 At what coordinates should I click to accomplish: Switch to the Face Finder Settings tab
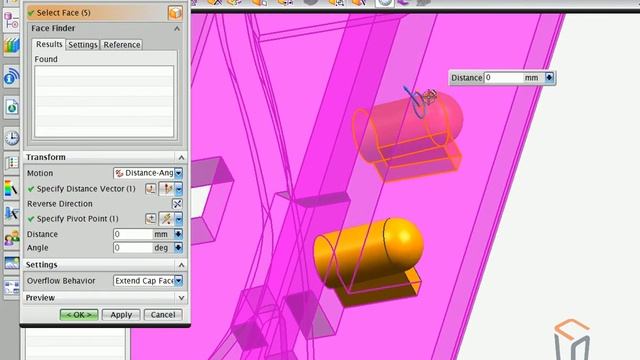point(83,44)
